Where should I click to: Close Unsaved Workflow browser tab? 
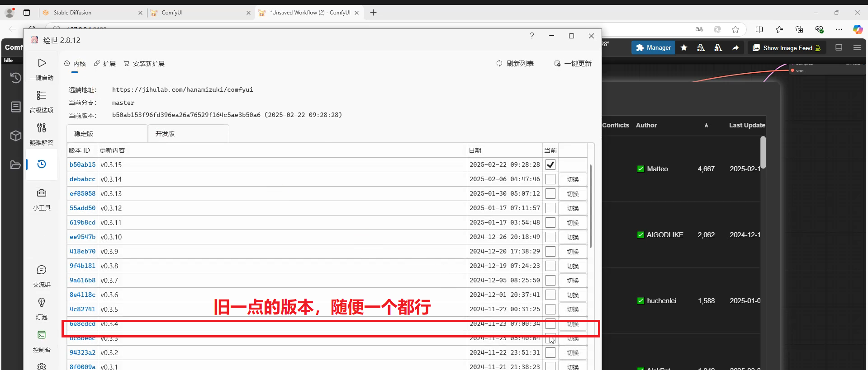[x=357, y=13]
